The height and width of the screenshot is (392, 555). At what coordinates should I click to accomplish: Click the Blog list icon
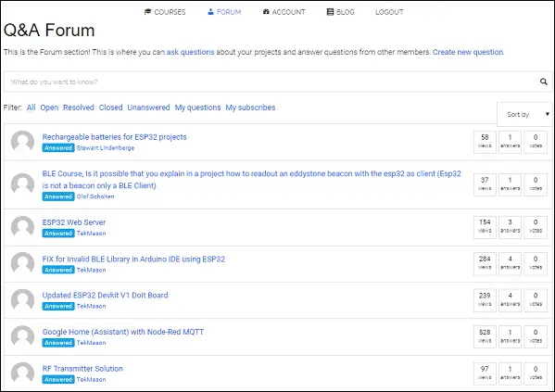[x=330, y=12]
